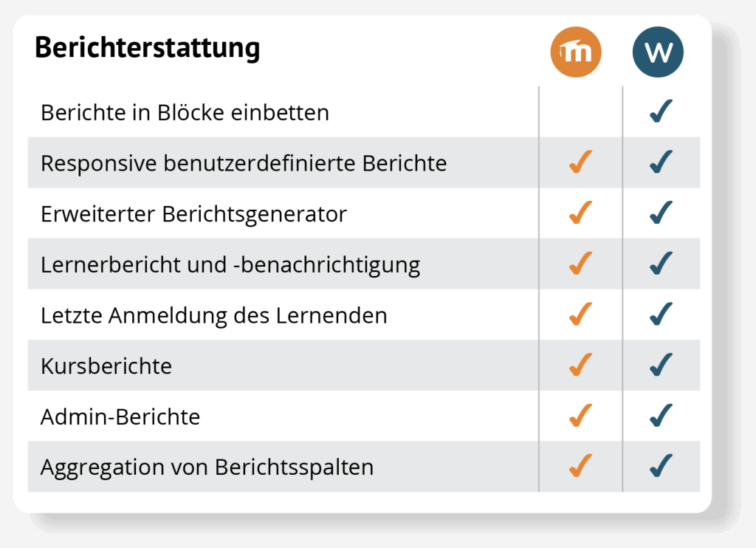
Task: Click orange checkmark for Aggregation von Berichtsspalten
Action: click(581, 466)
